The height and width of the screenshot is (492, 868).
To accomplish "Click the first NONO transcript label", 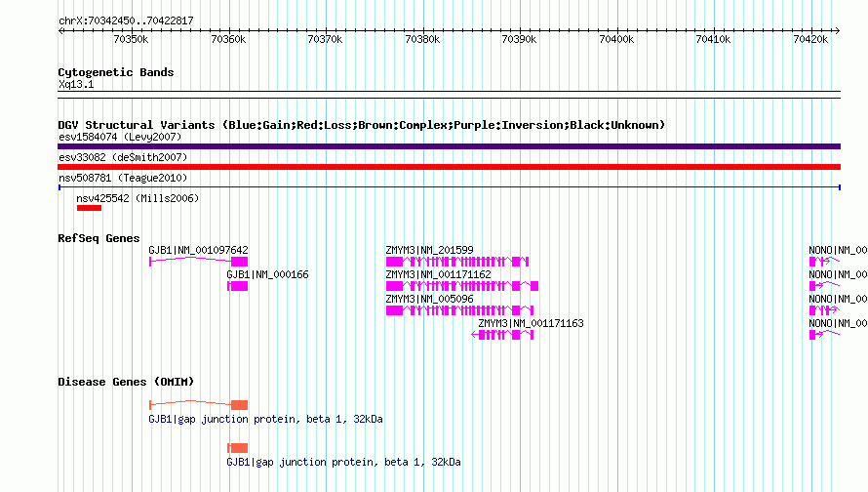I will [838, 251].
